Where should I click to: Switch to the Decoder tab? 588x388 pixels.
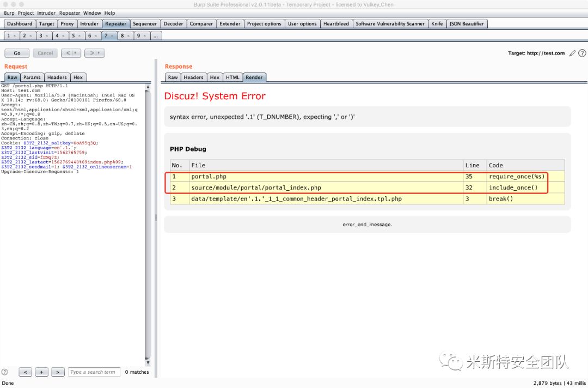pos(173,23)
